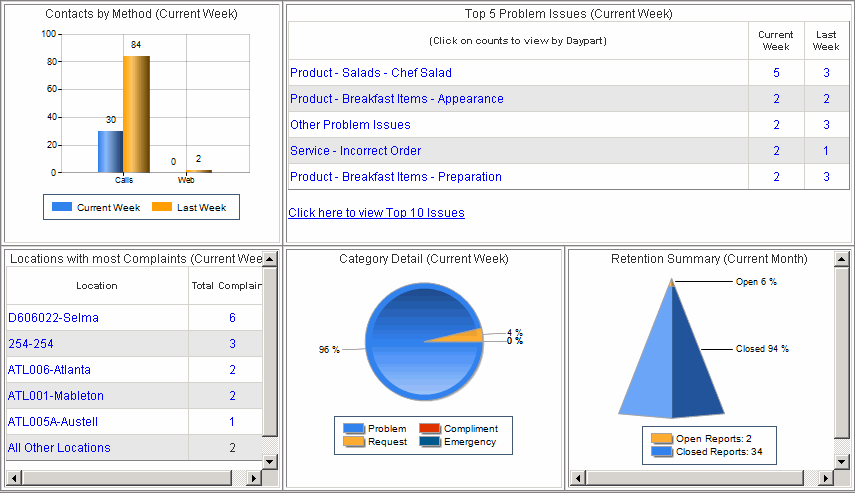Screen dimensions: 855x493
Task: Click Current Week count 5 for Chef Salad
Action: [776, 73]
